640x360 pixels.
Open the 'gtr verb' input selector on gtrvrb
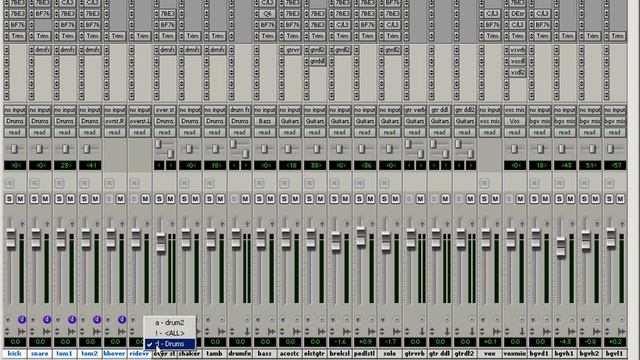coord(414,110)
